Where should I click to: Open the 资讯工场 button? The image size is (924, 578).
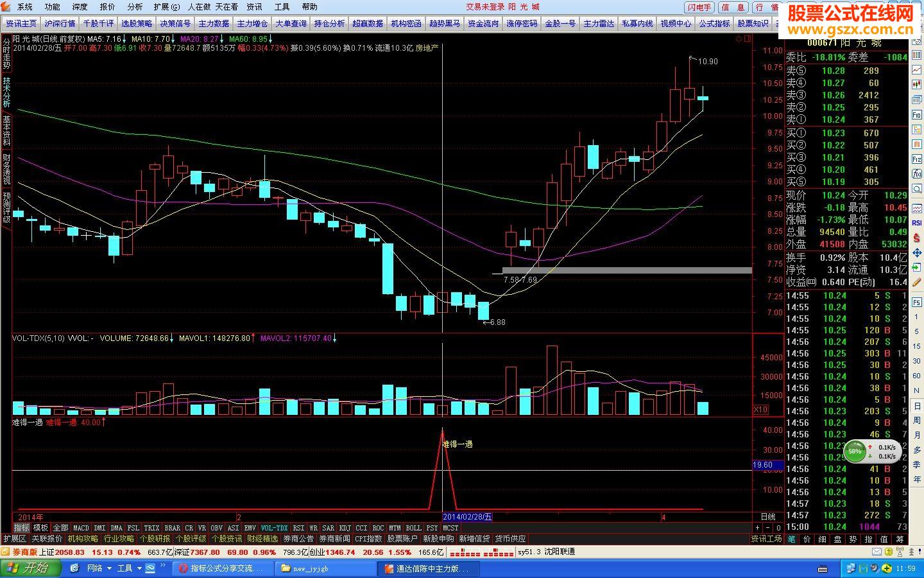point(766,539)
